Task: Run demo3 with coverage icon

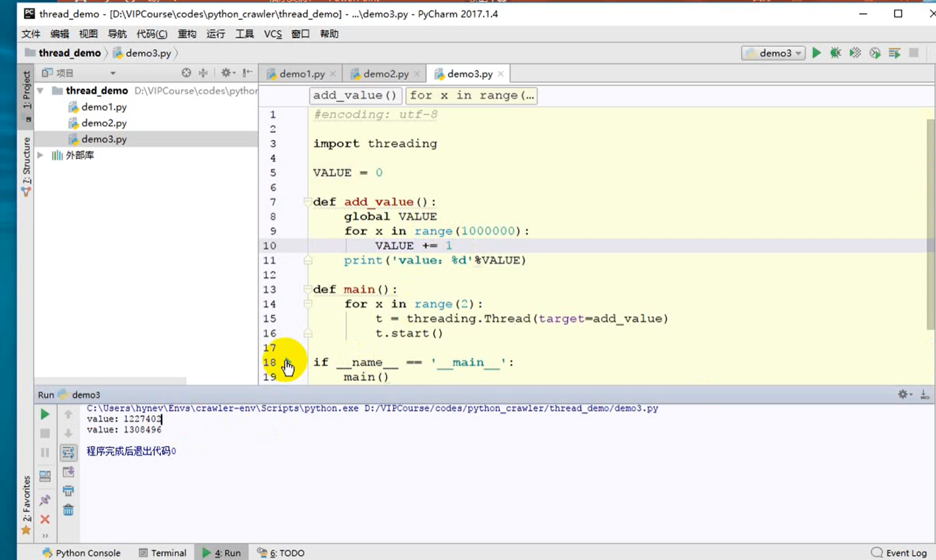Action: (855, 53)
